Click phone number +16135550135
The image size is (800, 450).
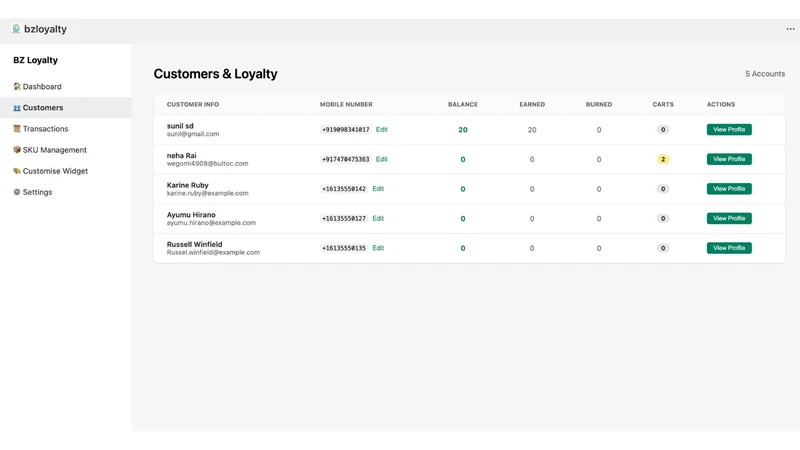(344, 248)
